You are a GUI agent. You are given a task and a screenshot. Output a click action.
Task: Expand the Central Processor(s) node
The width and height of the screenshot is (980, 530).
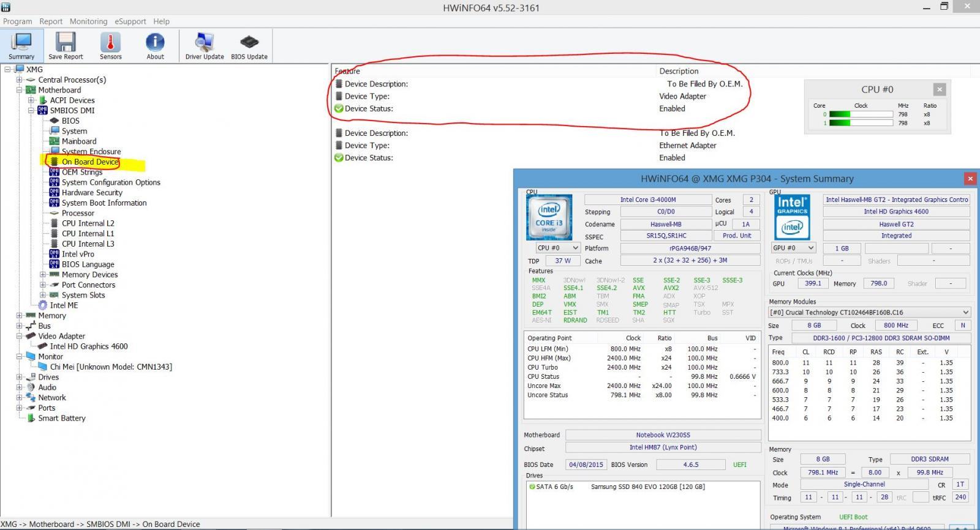point(19,80)
